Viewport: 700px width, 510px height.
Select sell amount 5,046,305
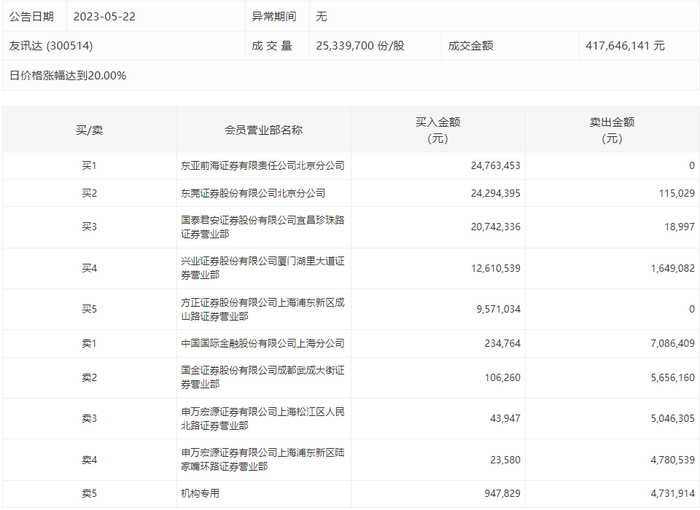(x=673, y=418)
